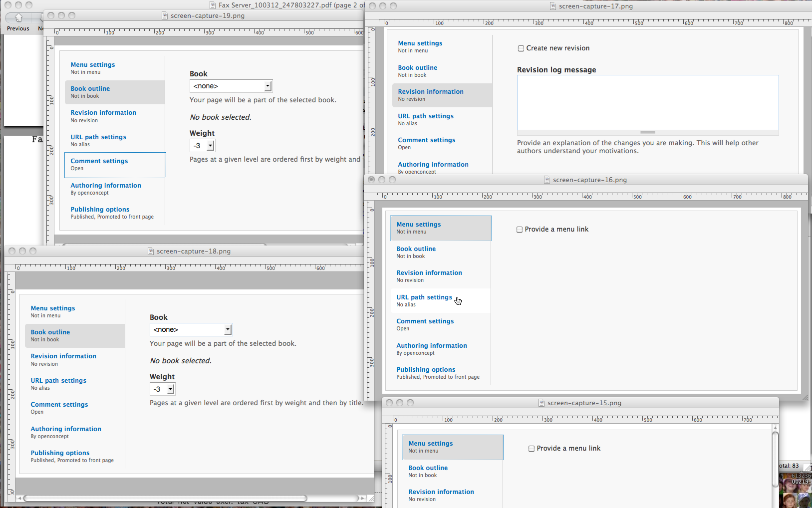Viewport: 812px width, 508px height.
Task: Select Book outline tab in screen-capture-15
Action: tap(453, 471)
